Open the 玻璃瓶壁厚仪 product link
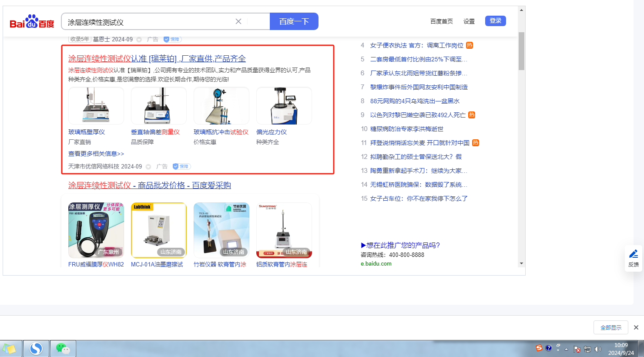This screenshot has width=644, height=357. 87,132
